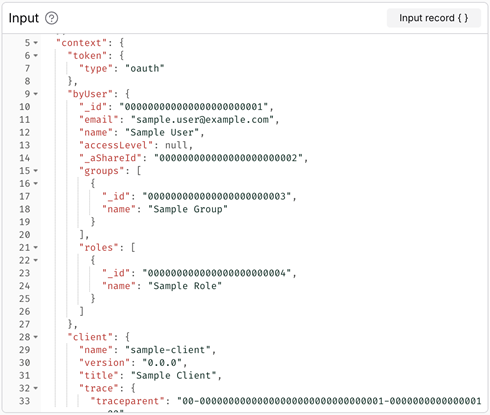Screen dimensions: 490x415
Task: Collapse the "roles" array at line 21
Action: [35, 248]
